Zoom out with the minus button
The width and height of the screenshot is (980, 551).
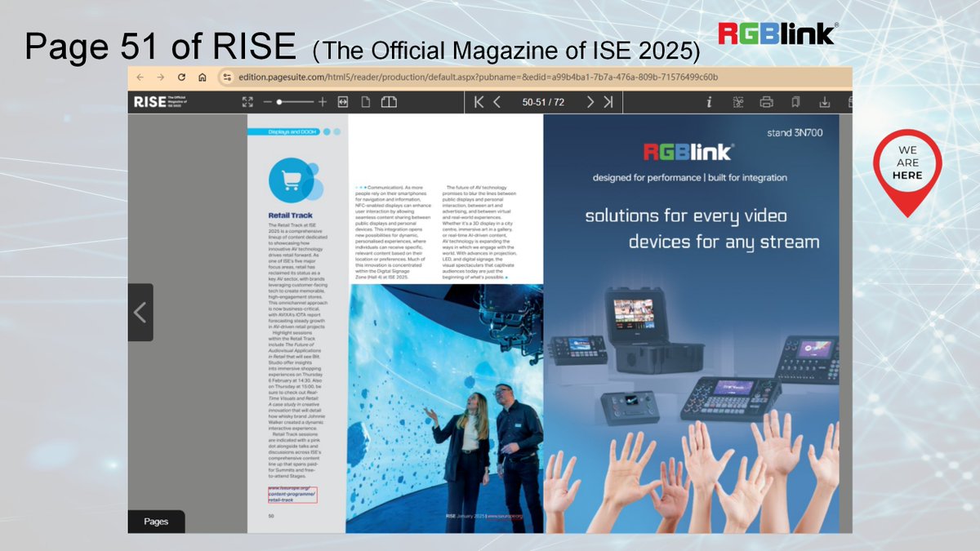267,102
